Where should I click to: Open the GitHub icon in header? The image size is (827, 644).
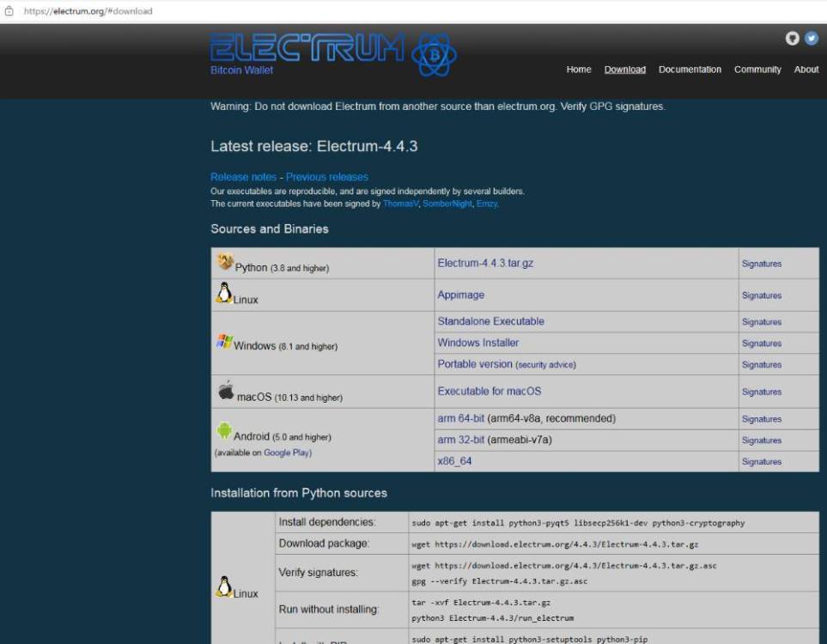[x=792, y=38]
